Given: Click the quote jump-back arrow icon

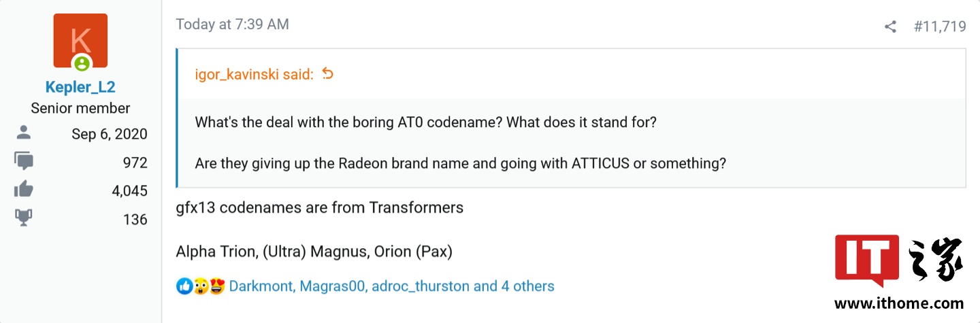Looking at the screenshot, I should [x=327, y=73].
